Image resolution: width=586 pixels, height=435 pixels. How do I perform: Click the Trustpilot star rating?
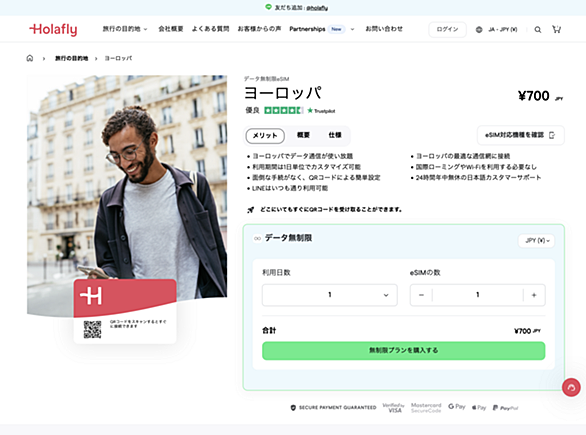283,110
